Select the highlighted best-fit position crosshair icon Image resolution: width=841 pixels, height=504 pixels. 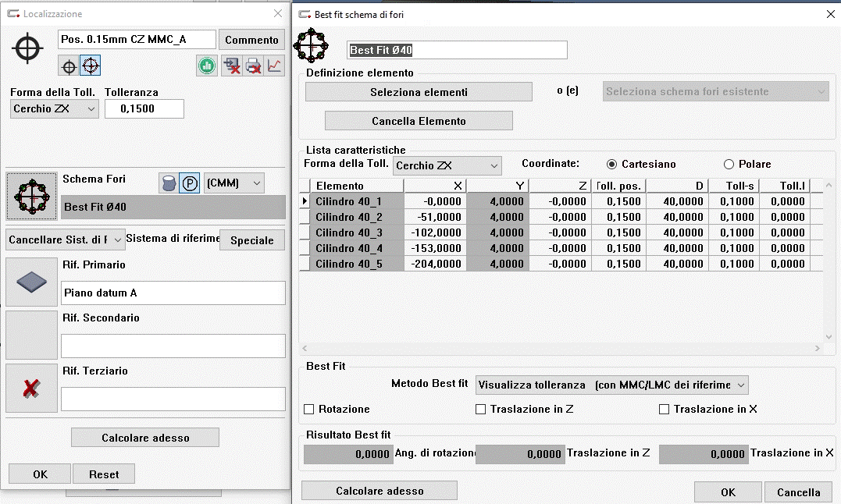click(x=91, y=66)
